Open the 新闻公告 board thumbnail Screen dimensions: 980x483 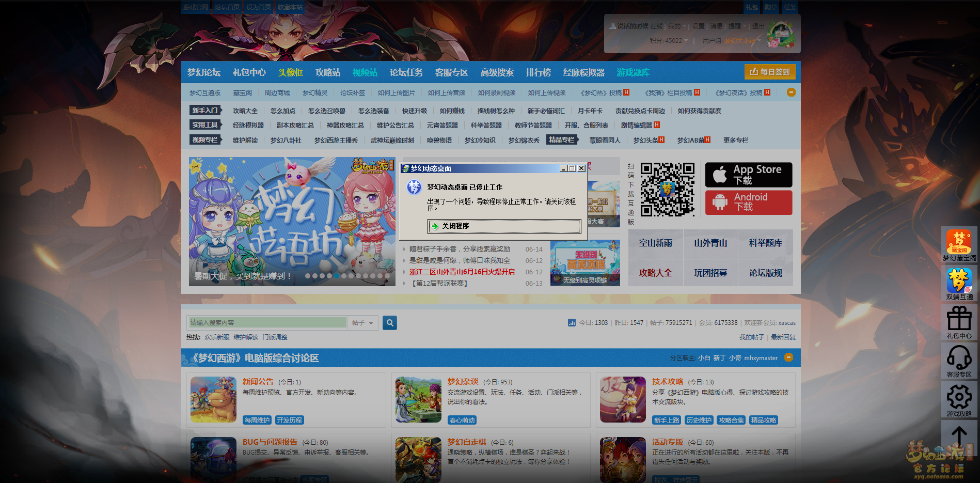tap(213, 399)
